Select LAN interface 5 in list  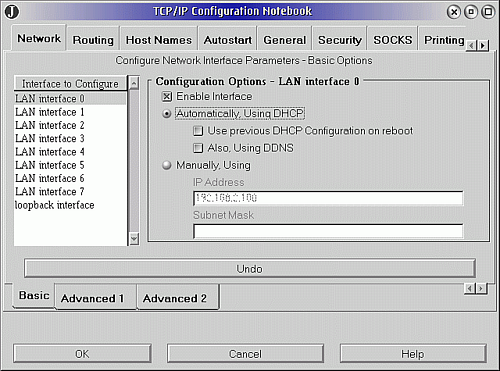[x=70, y=165]
